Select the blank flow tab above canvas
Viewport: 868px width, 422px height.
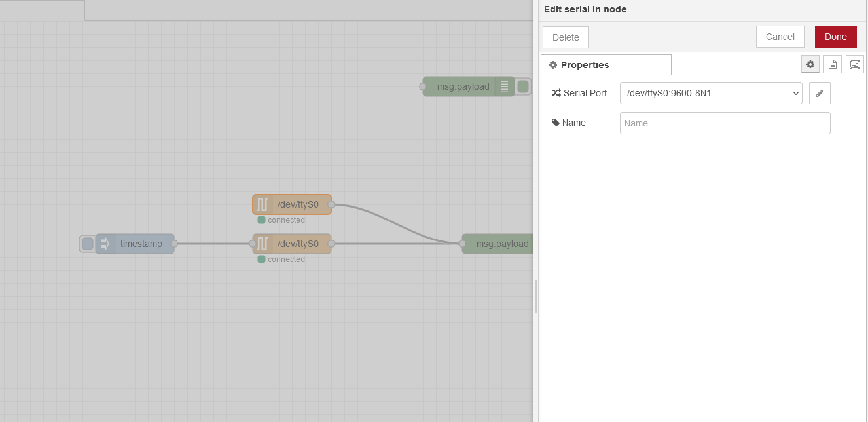pyautogui.click(x=42, y=10)
